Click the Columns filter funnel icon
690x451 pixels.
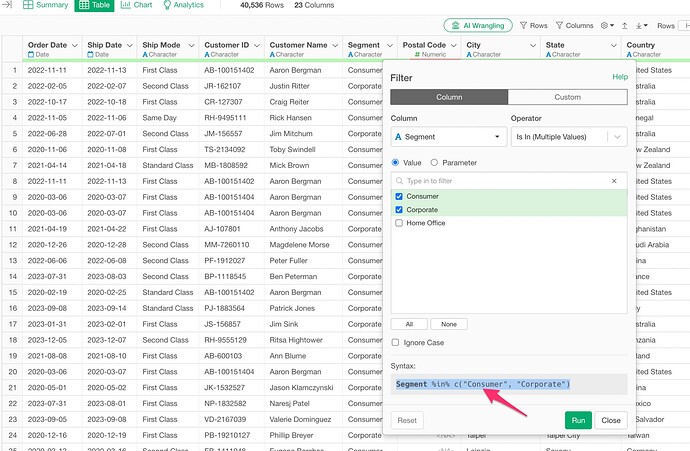[560, 25]
